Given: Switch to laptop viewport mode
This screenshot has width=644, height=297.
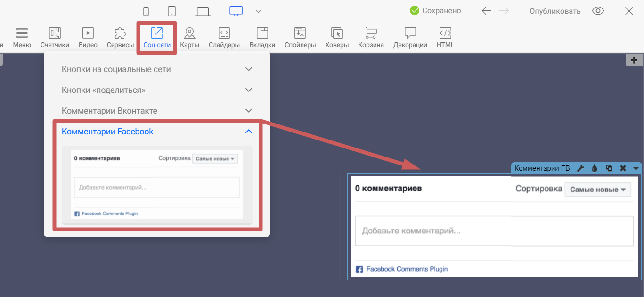Looking at the screenshot, I should [x=203, y=11].
